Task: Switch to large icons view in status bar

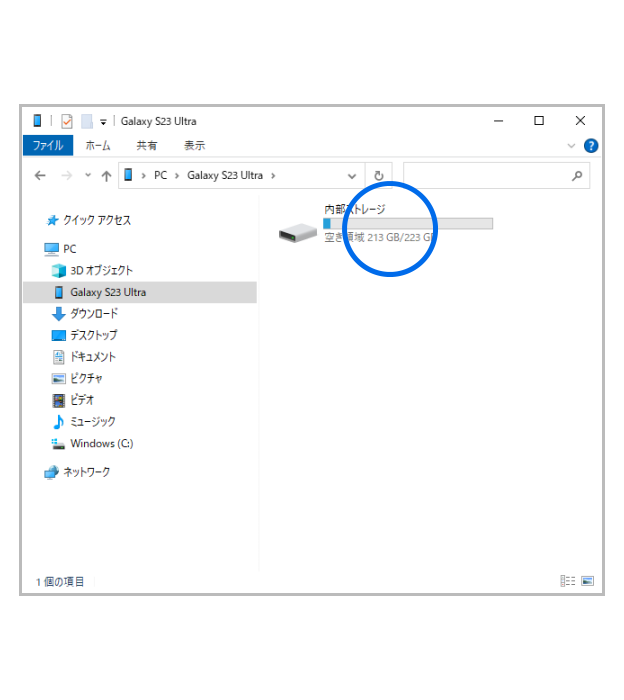Action: point(587,581)
